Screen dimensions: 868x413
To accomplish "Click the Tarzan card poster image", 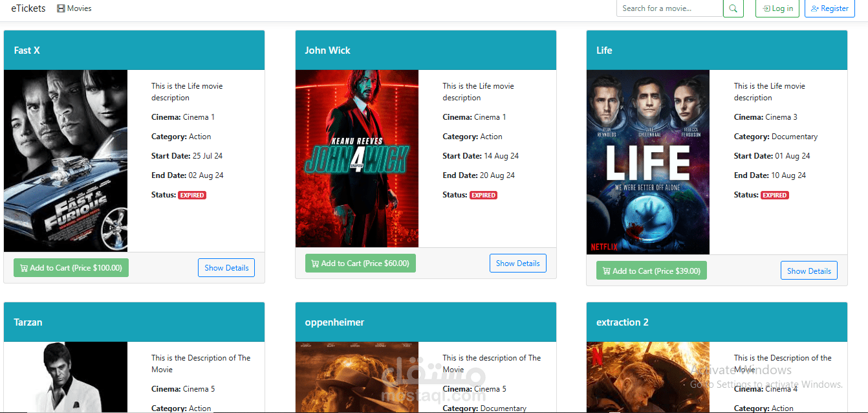I will coord(65,377).
